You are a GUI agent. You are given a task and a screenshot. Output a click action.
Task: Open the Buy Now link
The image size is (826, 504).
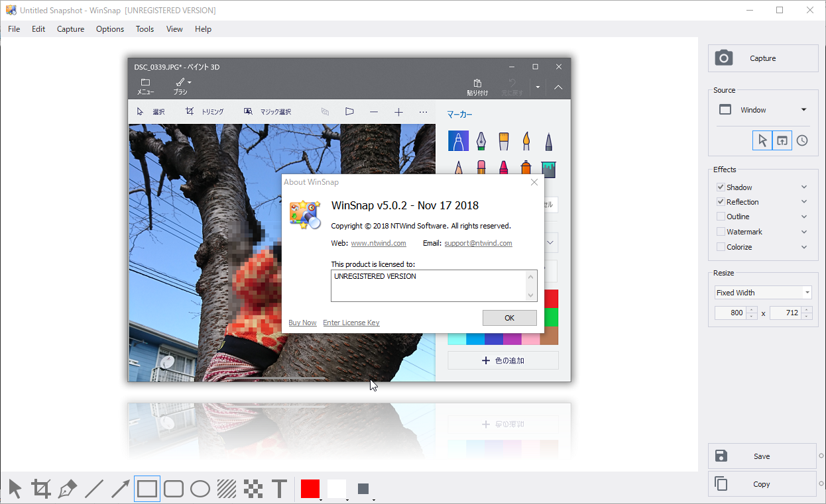pos(302,323)
